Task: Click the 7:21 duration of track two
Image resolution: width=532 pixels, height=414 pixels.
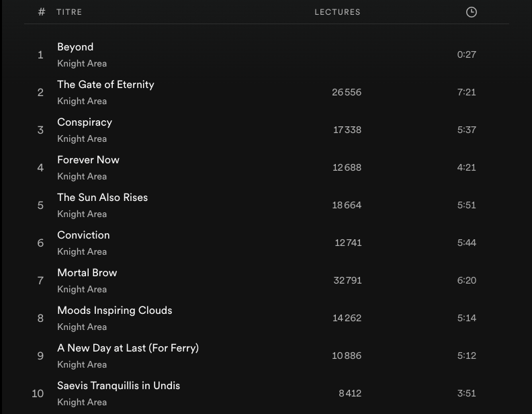Action: click(x=466, y=92)
